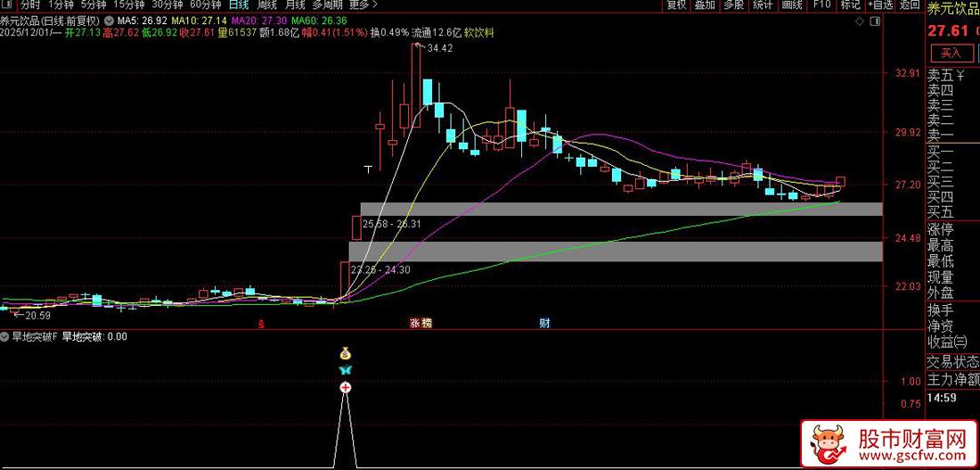Click the 旱地突破F indicator name
The width and height of the screenshot is (980, 470).
pyautogui.click(x=35, y=337)
